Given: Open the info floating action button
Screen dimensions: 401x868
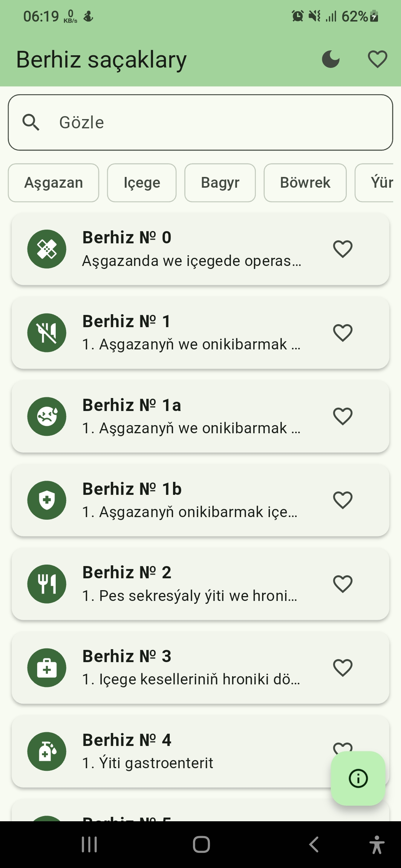Looking at the screenshot, I should [358, 778].
